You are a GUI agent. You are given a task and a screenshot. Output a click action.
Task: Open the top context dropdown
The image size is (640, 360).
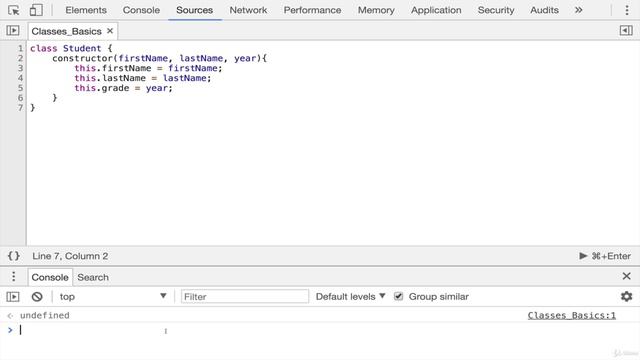pyautogui.click(x=113, y=297)
